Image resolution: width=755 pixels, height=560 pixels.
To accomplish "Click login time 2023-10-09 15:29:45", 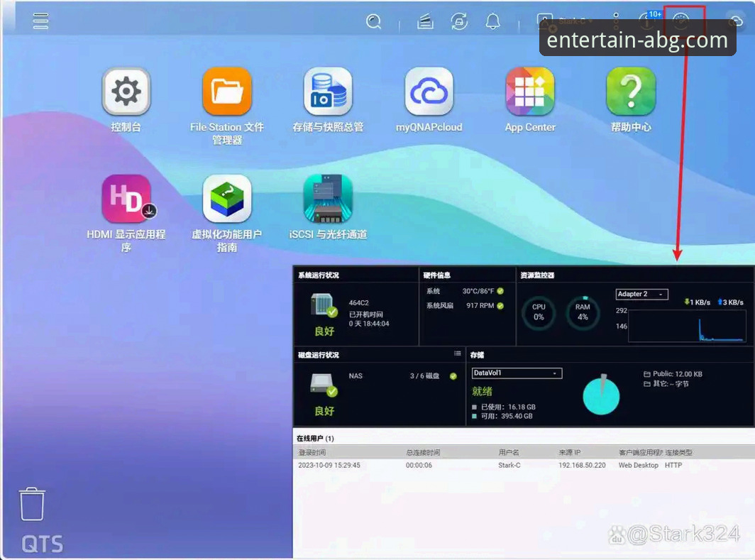I will point(329,465).
